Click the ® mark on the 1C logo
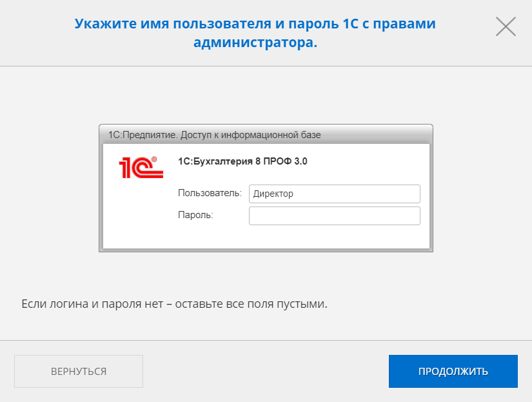 coord(153,159)
